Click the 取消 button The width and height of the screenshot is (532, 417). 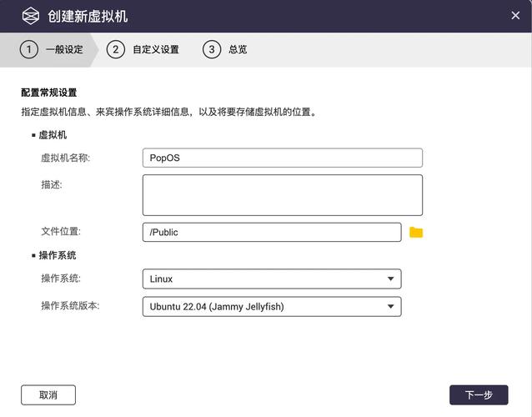coord(48,395)
